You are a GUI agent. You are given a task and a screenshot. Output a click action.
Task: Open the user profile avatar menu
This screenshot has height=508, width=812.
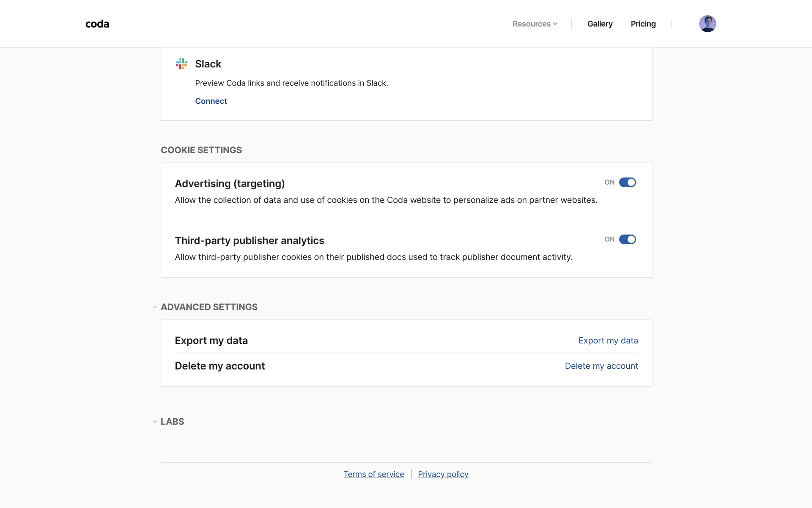707,24
